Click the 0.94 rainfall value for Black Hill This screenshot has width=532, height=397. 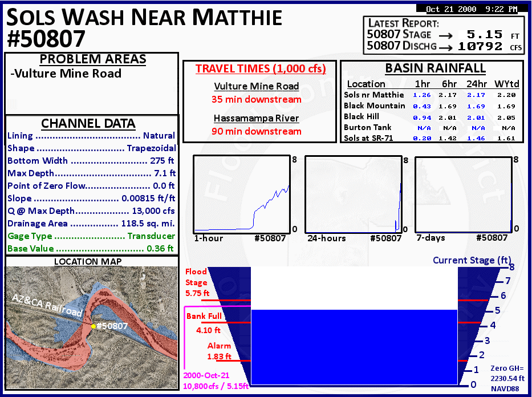(422, 118)
